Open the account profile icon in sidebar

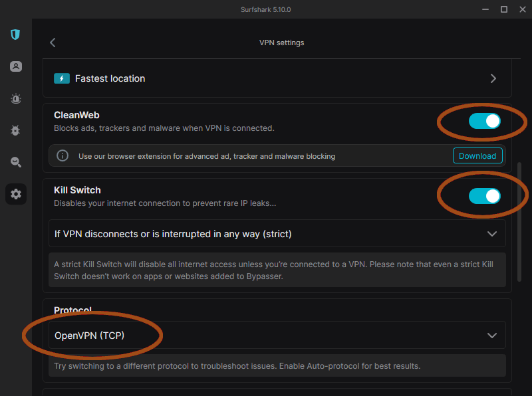(x=15, y=66)
